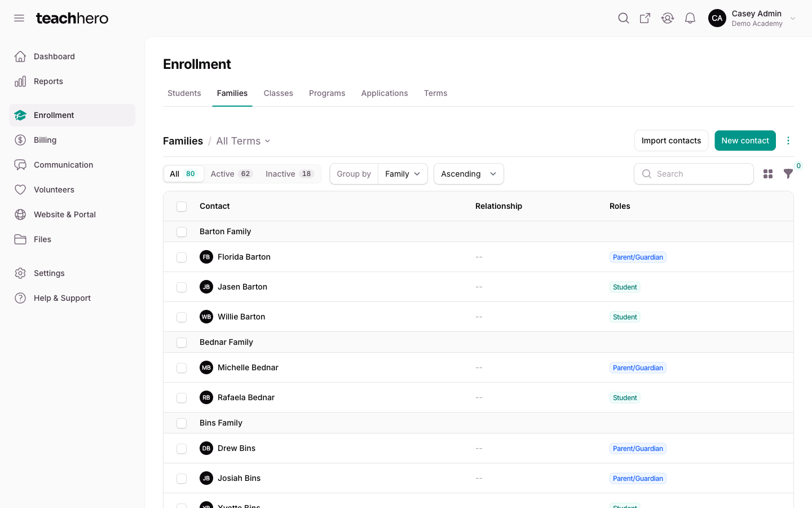Select the Families tab

(232, 93)
